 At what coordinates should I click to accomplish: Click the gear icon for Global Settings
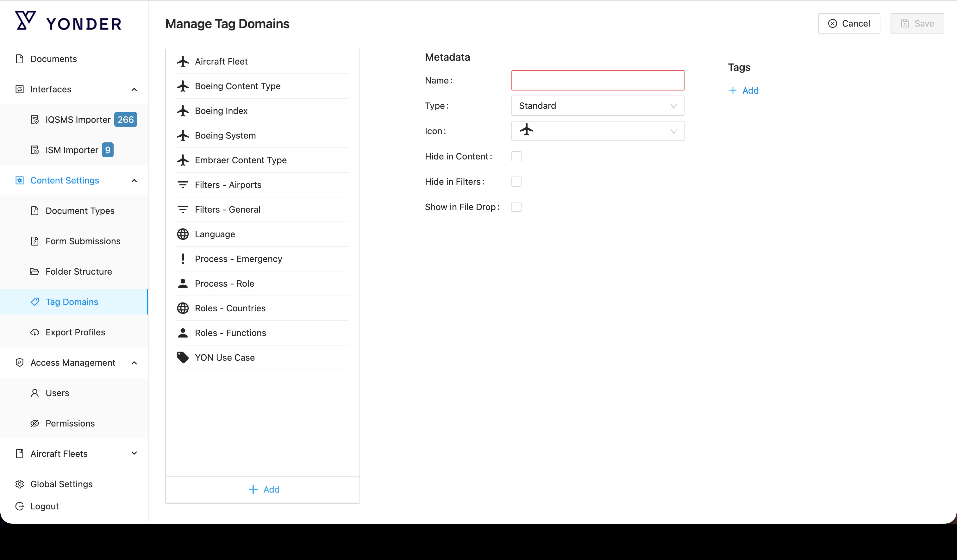[x=20, y=484]
